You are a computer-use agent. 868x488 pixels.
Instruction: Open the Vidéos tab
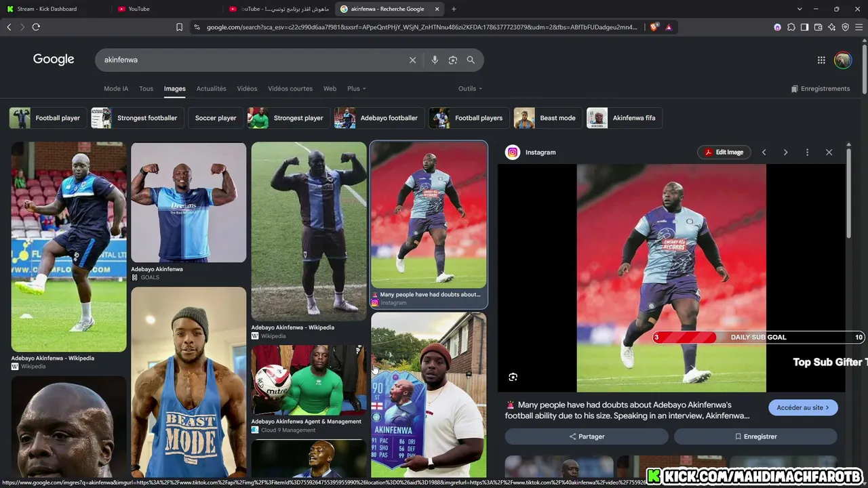pos(247,89)
